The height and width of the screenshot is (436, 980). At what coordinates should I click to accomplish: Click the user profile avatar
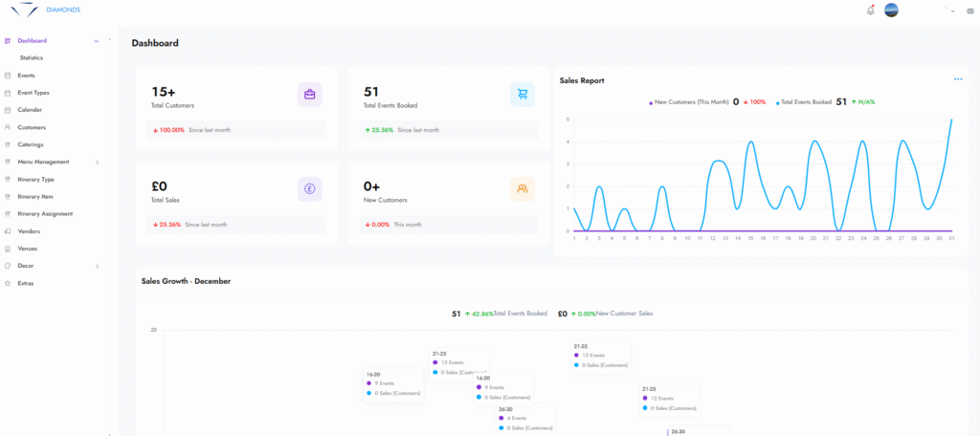click(x=891, y=11)
